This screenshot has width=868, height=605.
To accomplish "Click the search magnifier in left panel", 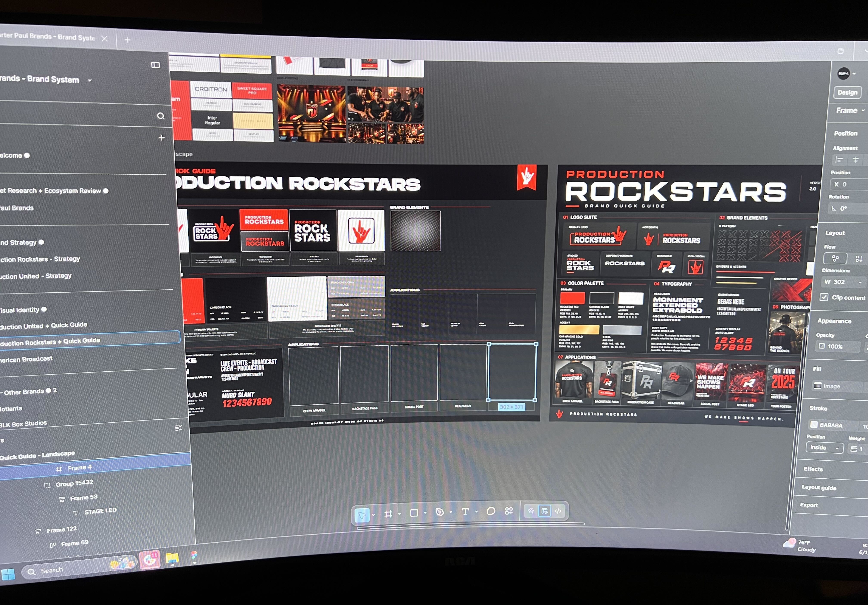I will tap(161, 116).
